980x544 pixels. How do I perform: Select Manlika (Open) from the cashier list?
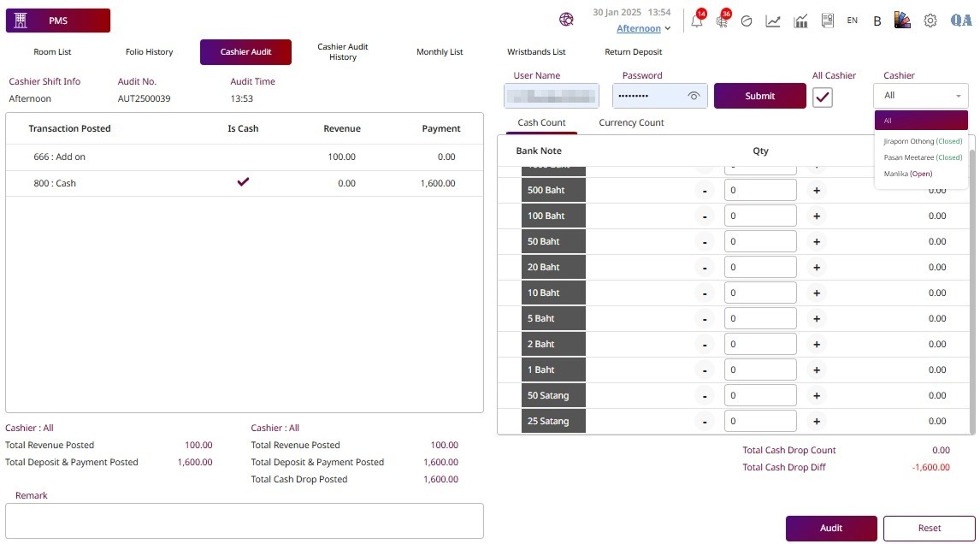tap(907, 174)
